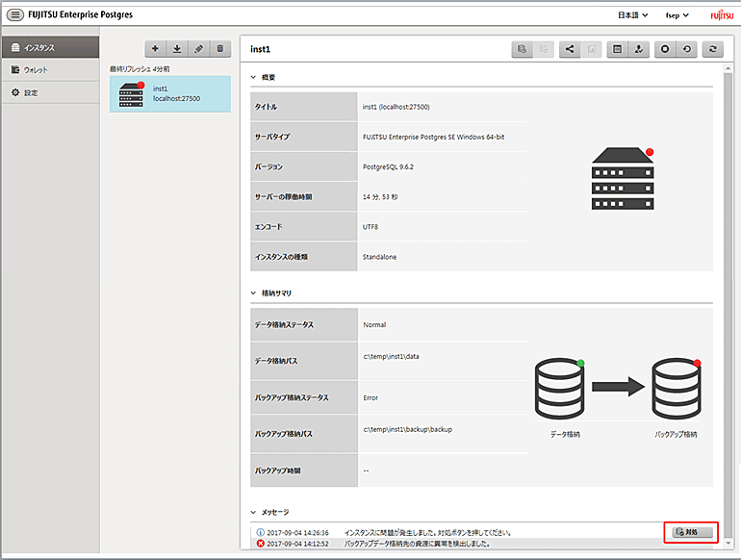This screenshot has height=560, width=741.
Task: Click 'FUJITSU Enterprise Postgres SE Windows 64-bit' value
Action: pos(433,137)
